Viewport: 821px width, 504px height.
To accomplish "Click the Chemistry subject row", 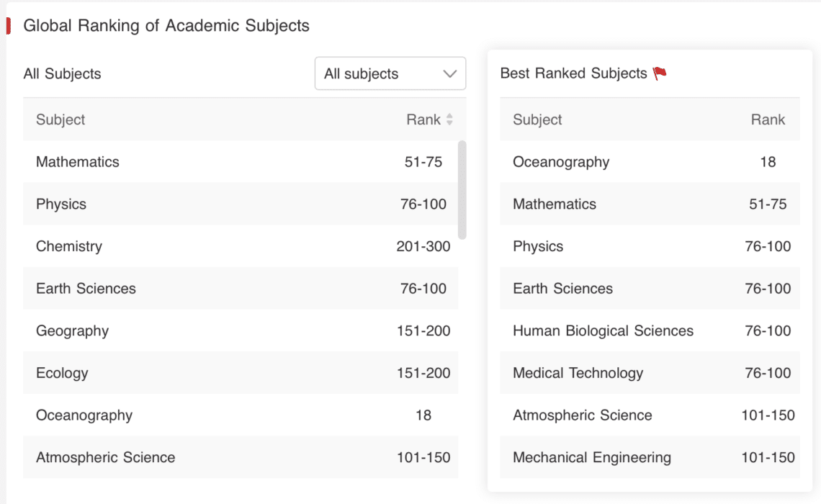I will (x=69, y=246).
